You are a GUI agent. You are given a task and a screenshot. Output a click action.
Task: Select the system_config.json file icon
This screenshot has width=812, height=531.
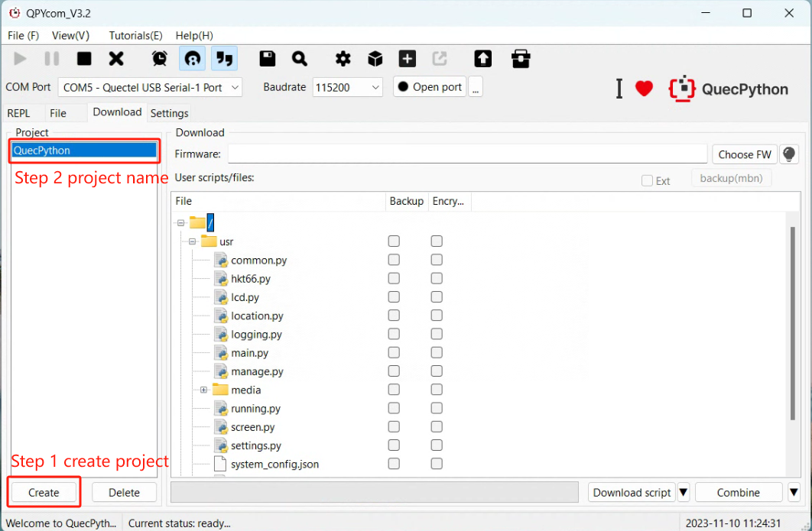221,464
